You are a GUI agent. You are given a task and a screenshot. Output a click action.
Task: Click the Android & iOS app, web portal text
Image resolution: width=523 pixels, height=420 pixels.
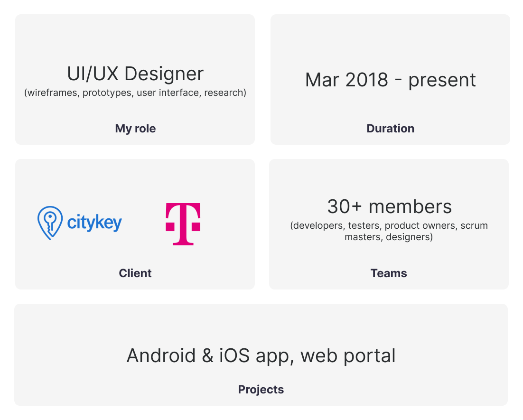click(x=261, y=355)
